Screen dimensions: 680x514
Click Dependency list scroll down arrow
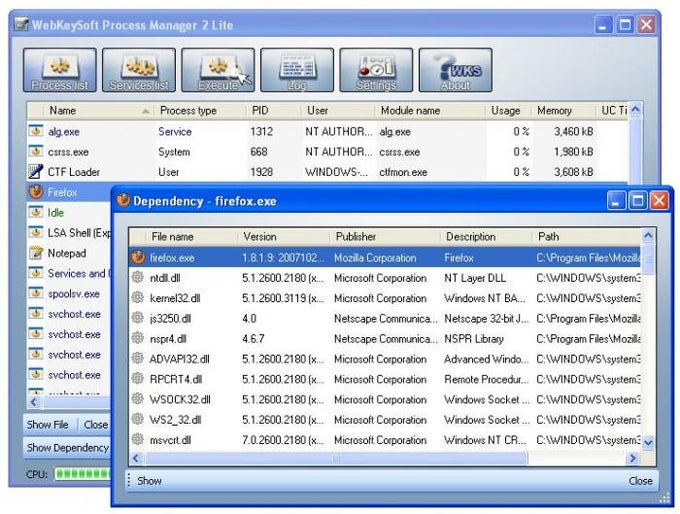tap(648, 442)
